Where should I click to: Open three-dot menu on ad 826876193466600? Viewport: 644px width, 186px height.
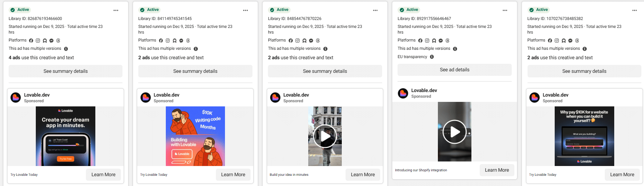(x=116, y=11)
